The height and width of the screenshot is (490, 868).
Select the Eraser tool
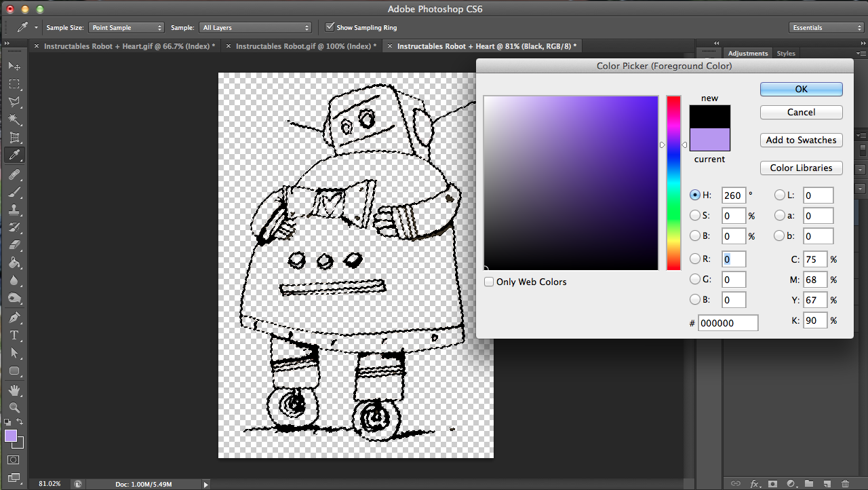point(14,245)
